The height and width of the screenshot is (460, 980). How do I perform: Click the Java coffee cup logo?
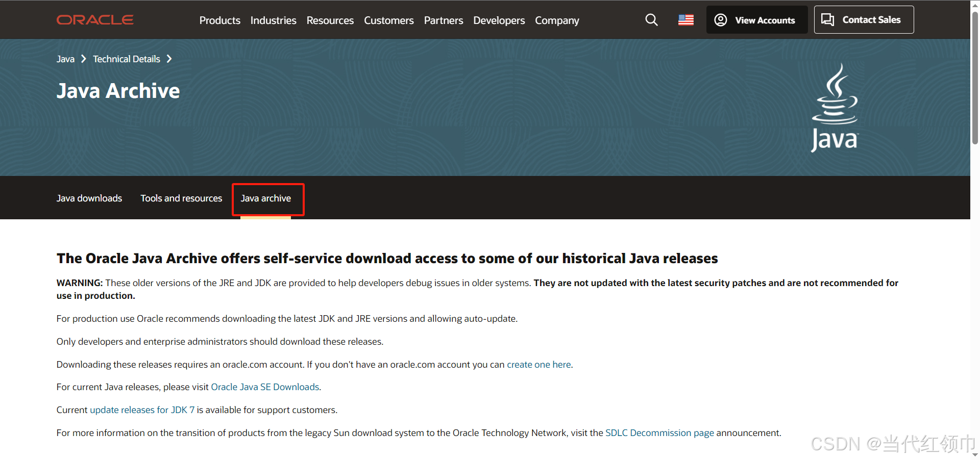[x=835, y=108]
